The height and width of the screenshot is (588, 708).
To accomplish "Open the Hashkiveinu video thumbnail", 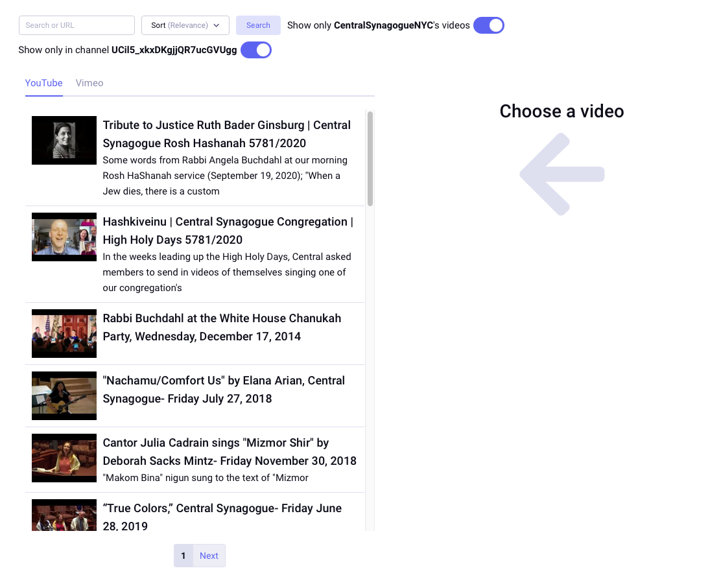I will click(64, 237).
